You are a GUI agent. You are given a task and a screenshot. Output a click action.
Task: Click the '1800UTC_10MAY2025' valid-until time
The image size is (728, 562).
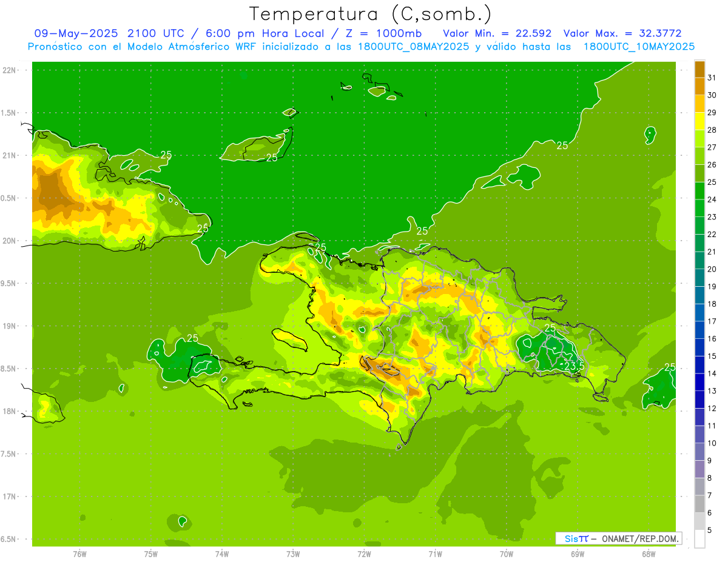tap(639, 47)
